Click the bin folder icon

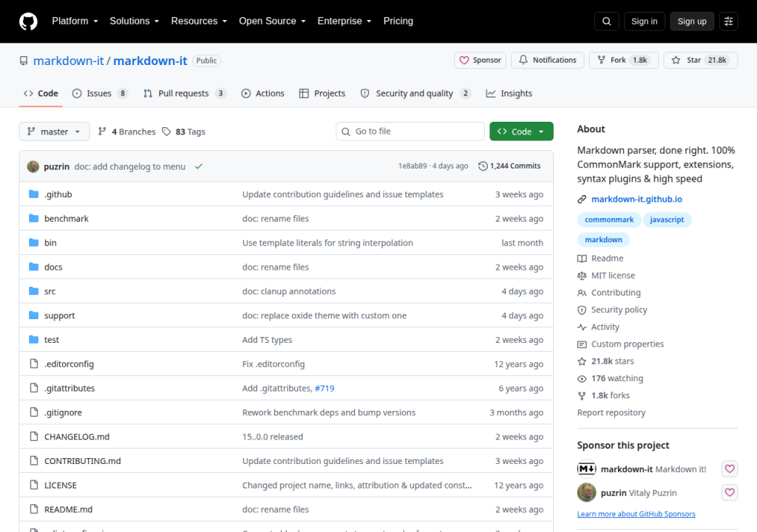point(33,242)
